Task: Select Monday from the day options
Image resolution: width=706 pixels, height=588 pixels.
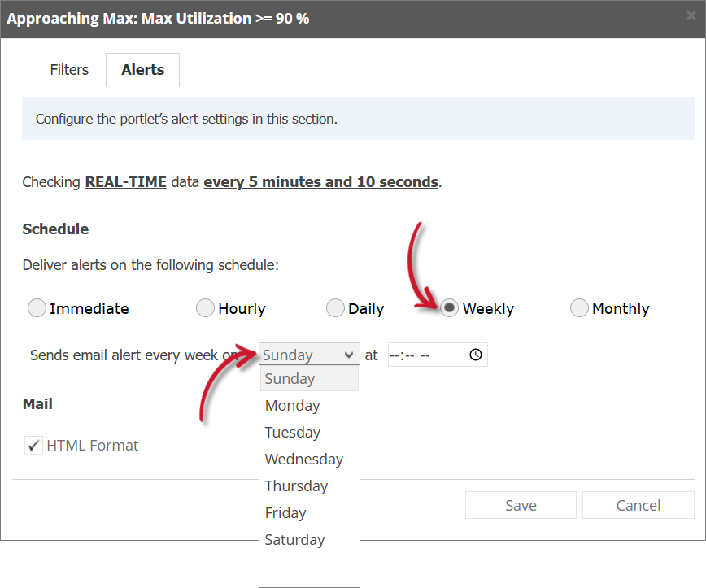Action: (x=292, y=405)
